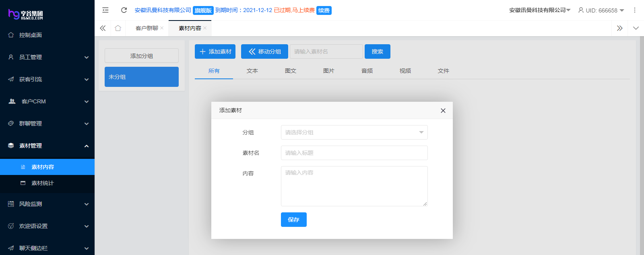Open 素材统计 in the sidebar
644x255 pixels.
[42, 183]
